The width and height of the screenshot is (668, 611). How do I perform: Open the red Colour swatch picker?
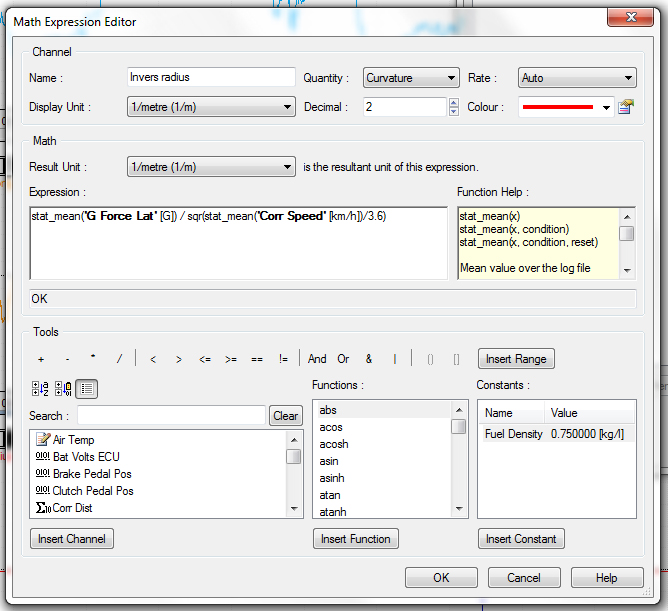point(566,107)
